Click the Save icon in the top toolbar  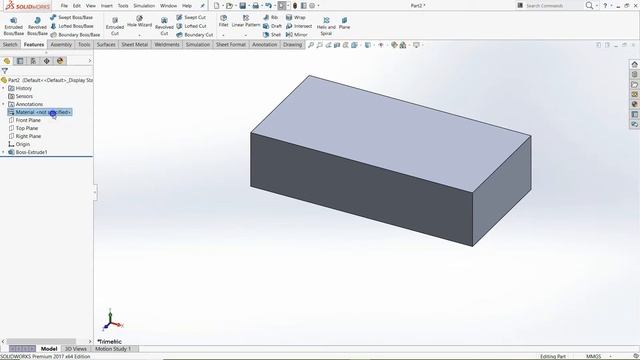tap(242, 6)
